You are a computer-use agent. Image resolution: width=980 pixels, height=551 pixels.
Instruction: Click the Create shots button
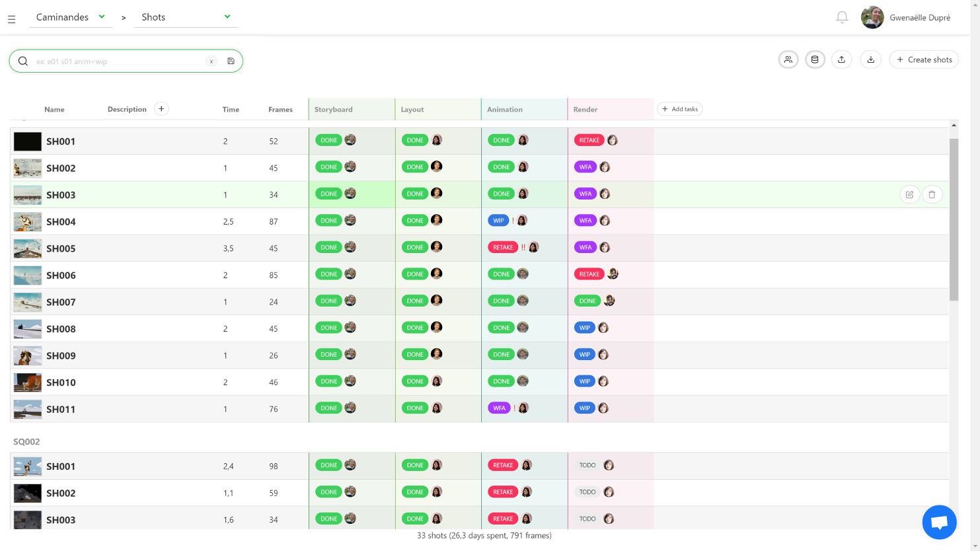[924, 59]
